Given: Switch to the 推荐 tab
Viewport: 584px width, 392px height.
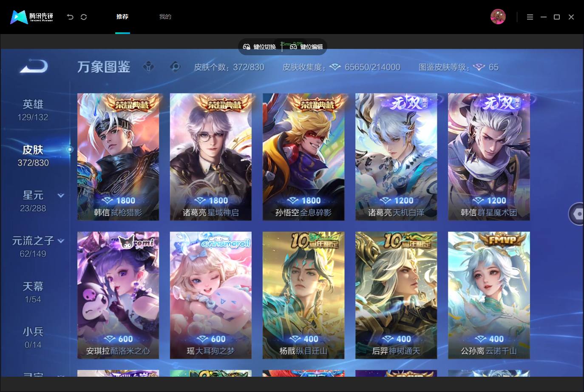Looking at the screenshot, I should coord(122,17).
